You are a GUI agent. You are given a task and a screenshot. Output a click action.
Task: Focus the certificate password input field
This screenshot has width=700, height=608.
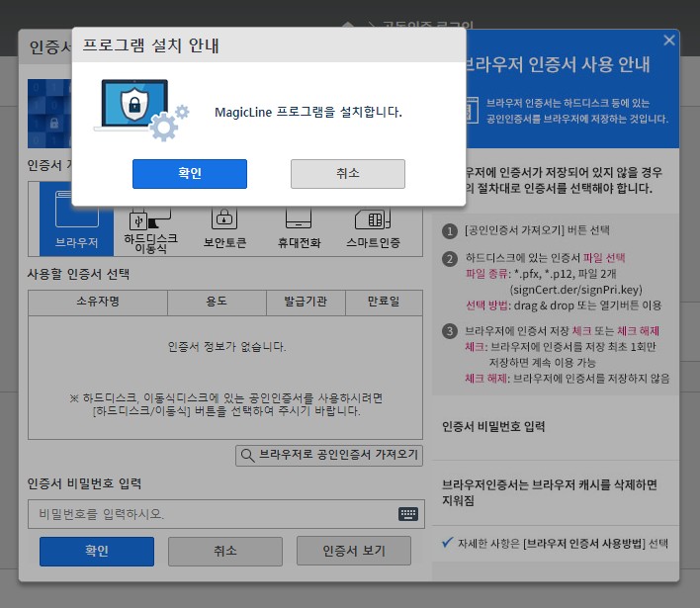tap(225, 514)
